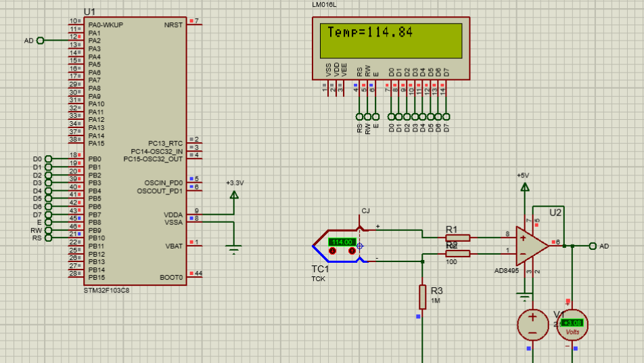
Task: Select the D7 terminal circle under the LCD
Action: pyautogui.click(x=446, y=116)
